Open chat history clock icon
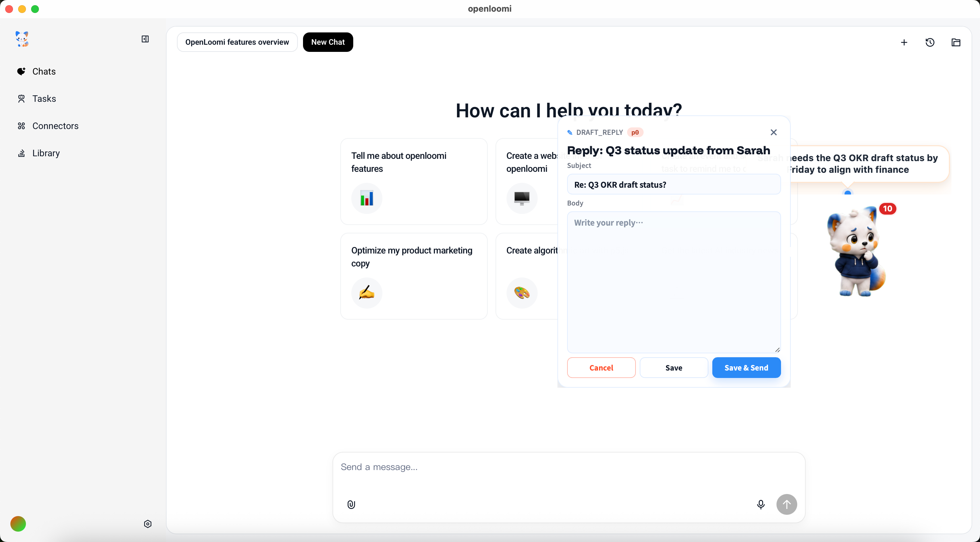The image size is (980, 542). [930, 43]
